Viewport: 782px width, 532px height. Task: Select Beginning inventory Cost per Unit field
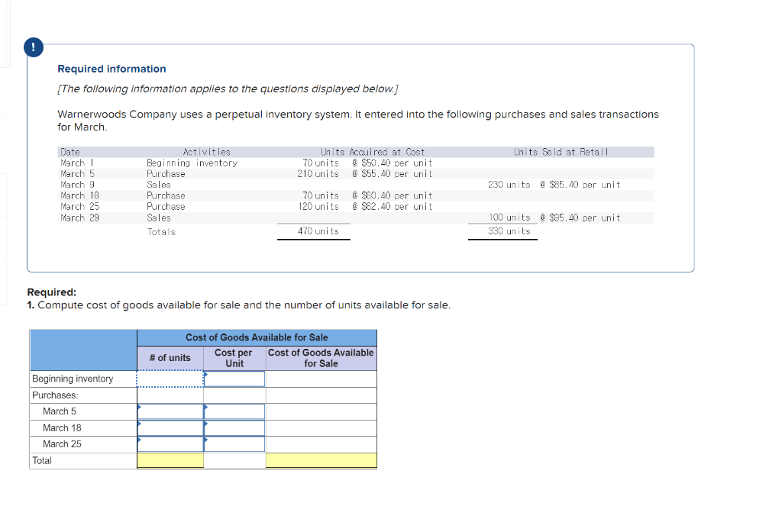[x=234, y=379]
